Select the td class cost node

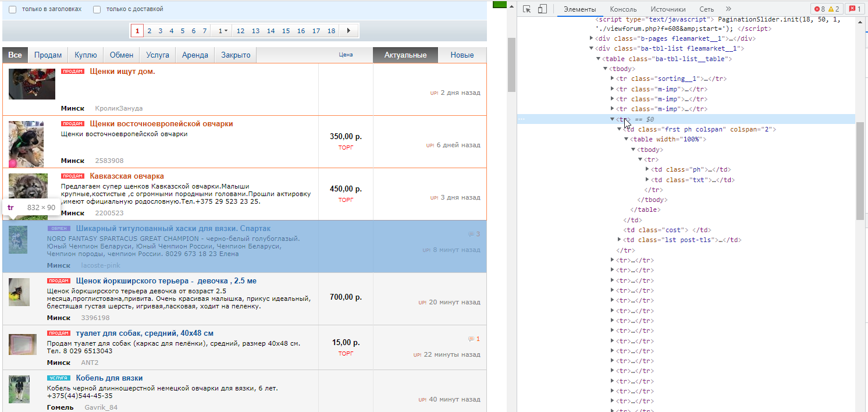(667, 230)
